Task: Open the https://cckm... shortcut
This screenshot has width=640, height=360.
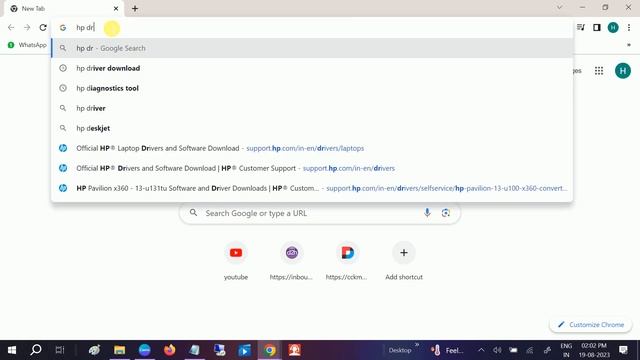Action: 347,261
